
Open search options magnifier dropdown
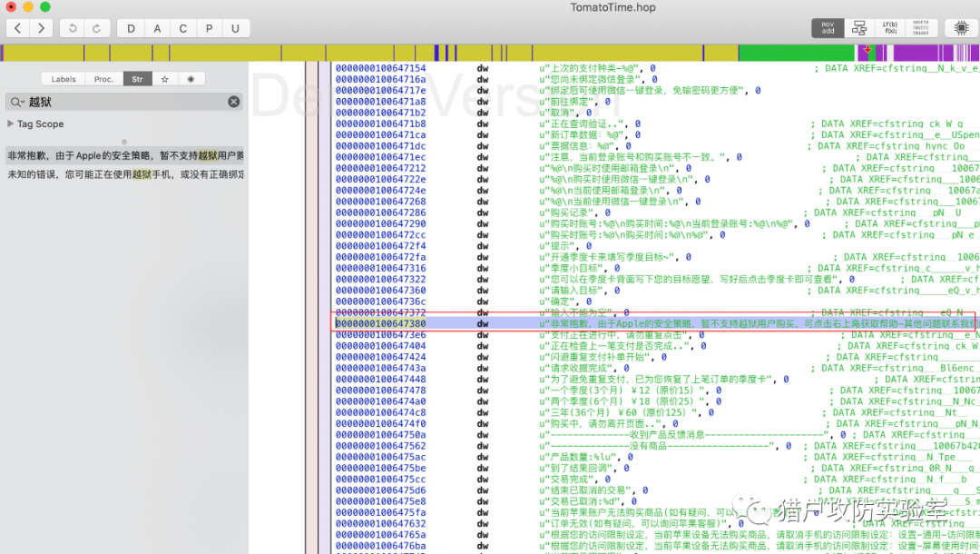[x=17, y=102]
